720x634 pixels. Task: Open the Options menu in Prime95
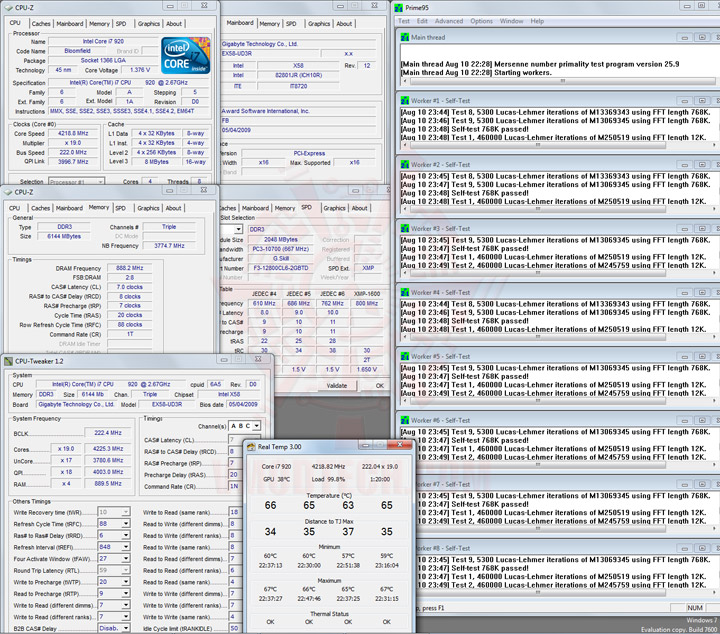481,20
